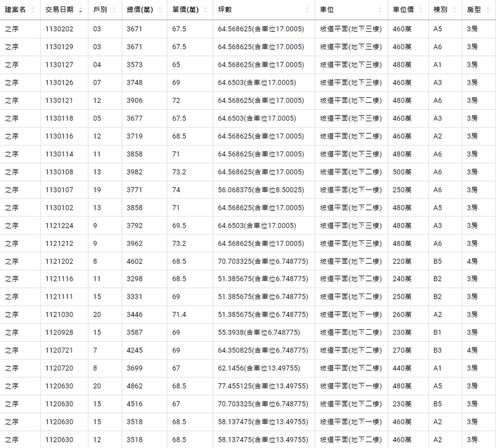Select unit price 71.4
This screenshot has width=496, height=448.
[x=179, y=315]
